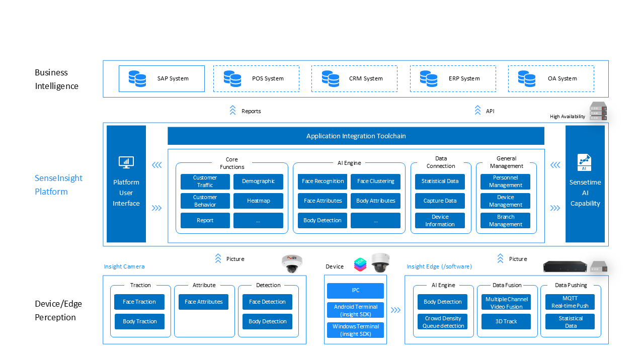
Task: Click the OA System database icon
Action: click(x=527, y=78)
